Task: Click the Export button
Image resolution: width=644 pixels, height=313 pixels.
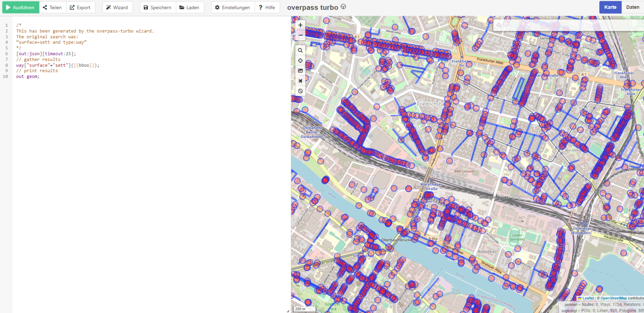Action: (x=80, y=8)
